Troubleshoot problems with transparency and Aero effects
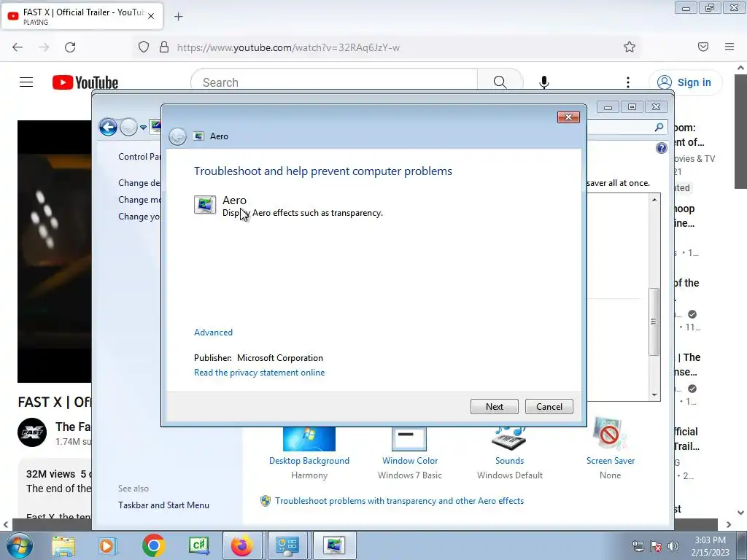The height and width of the screenshot is (560, 747). point(399,501)
